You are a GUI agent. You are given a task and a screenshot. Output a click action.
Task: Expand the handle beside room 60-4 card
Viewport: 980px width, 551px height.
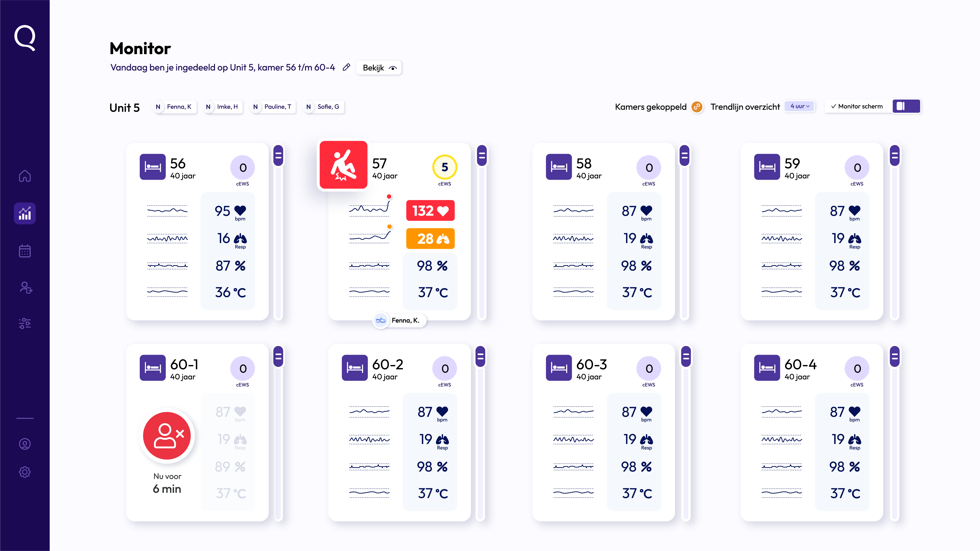pos(894,356)
